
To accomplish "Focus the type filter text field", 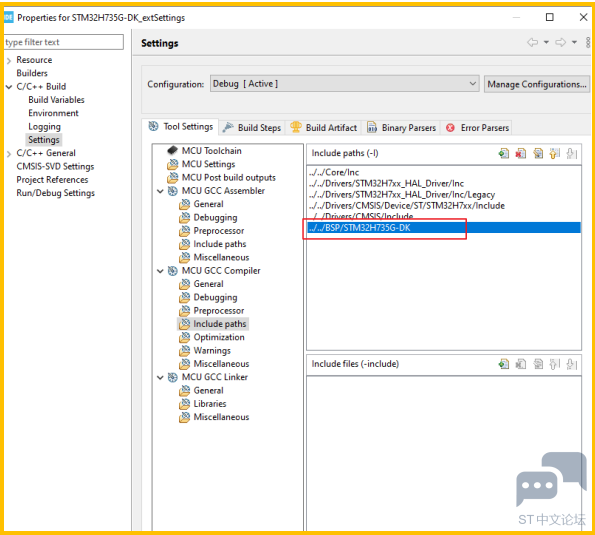I will click(x=63, y=42).
